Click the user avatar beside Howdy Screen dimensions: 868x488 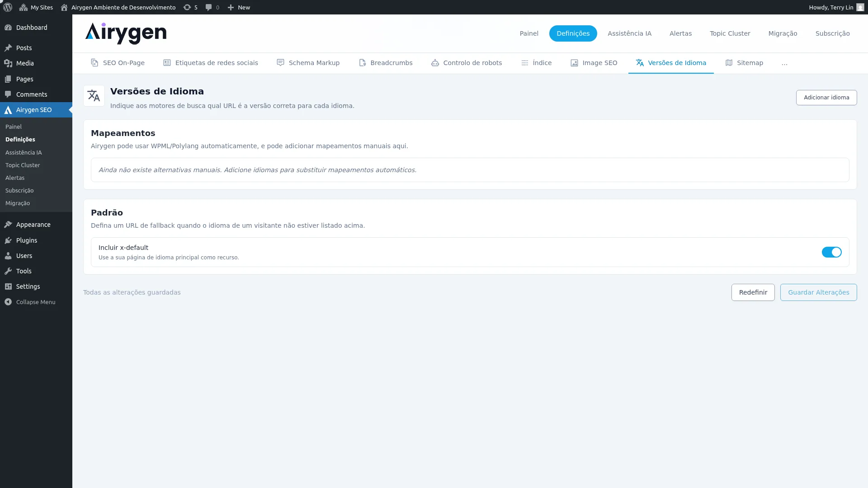point(860,7)
